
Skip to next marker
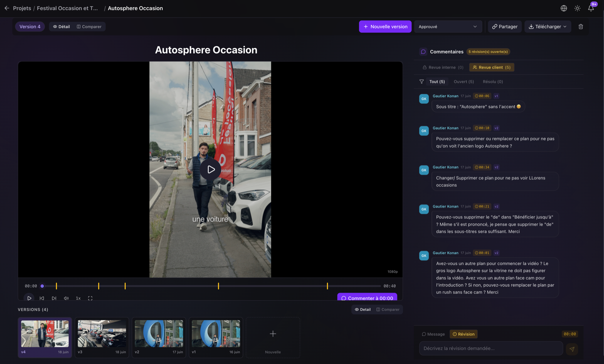coord(54,298)
